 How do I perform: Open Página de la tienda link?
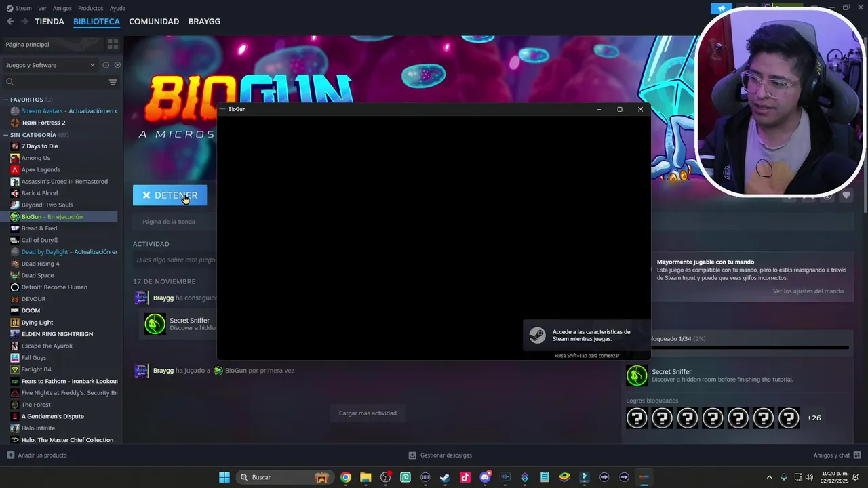(169, 222)
